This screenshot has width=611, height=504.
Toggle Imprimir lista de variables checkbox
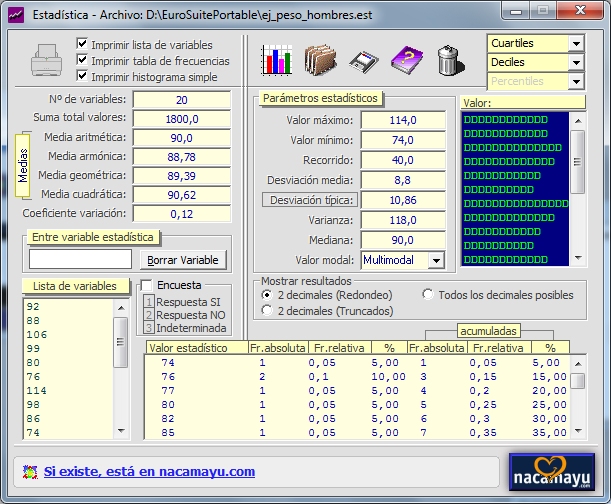coord(83,45)
